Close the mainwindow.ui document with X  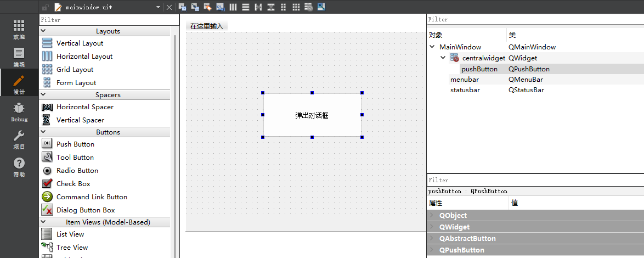(169, 7)
